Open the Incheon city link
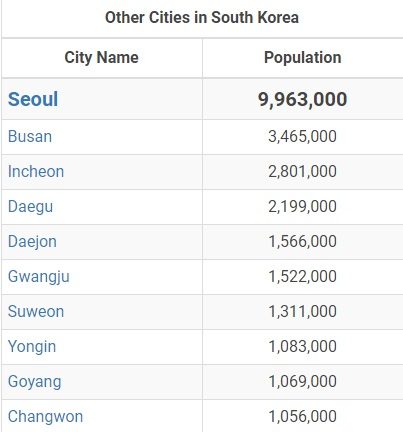The image size is (403, 432). click(x=36, y=172)
